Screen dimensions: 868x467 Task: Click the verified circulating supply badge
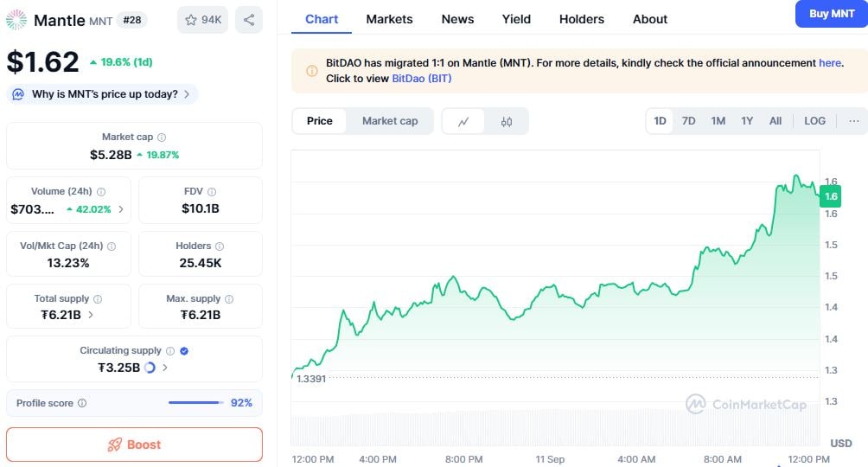(x=184, y=350)
